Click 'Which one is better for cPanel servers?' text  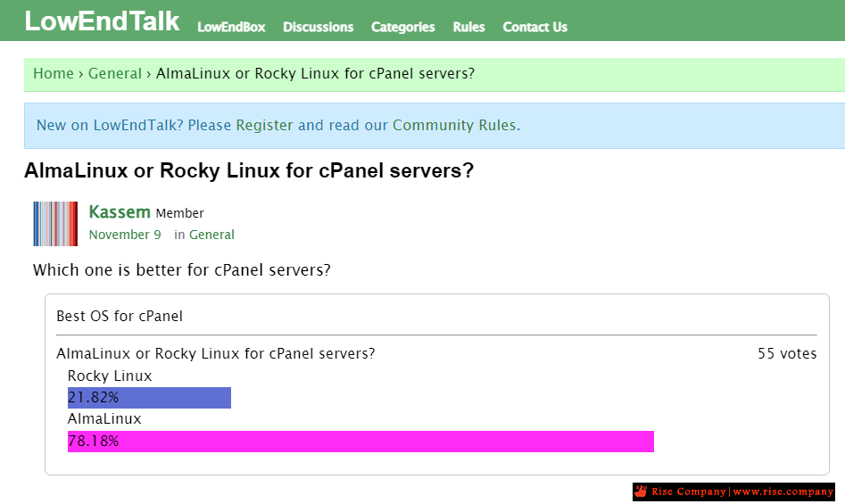pyautogui.click(x=182, y=269)
